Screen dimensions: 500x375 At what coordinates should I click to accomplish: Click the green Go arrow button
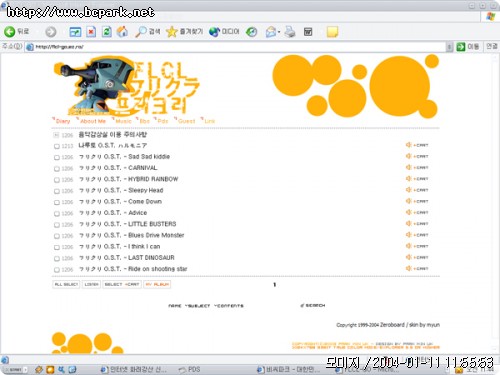coord(461,47)
